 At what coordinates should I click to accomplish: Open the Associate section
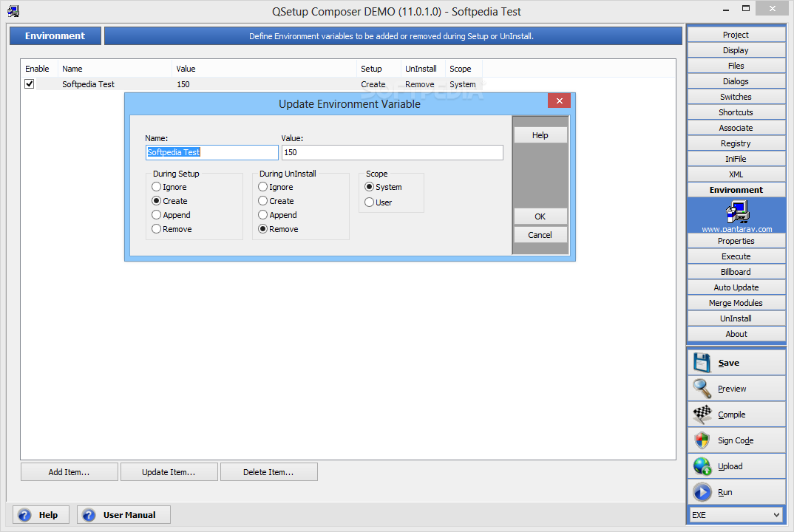point(736,128)
